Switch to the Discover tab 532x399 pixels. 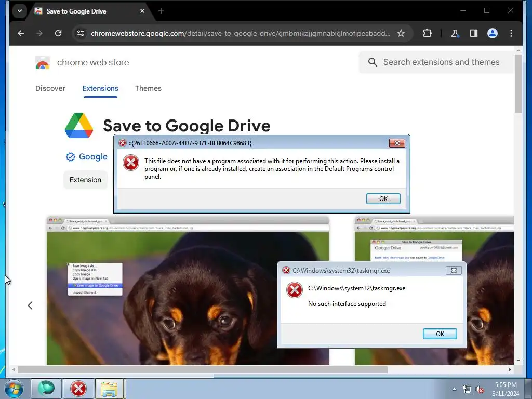click(50, 88)
